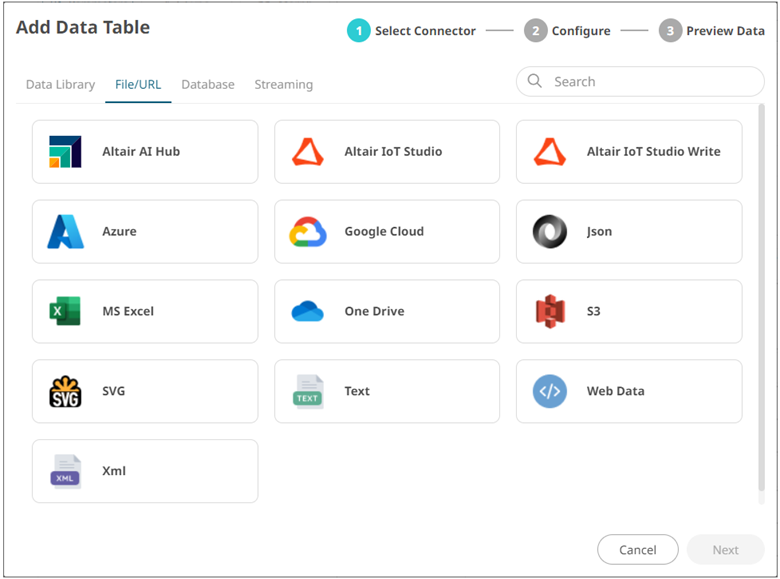Viewport: 780px width, 579px height.
Task: Select the Xml connector icon
Action: [x=65, y=471]
